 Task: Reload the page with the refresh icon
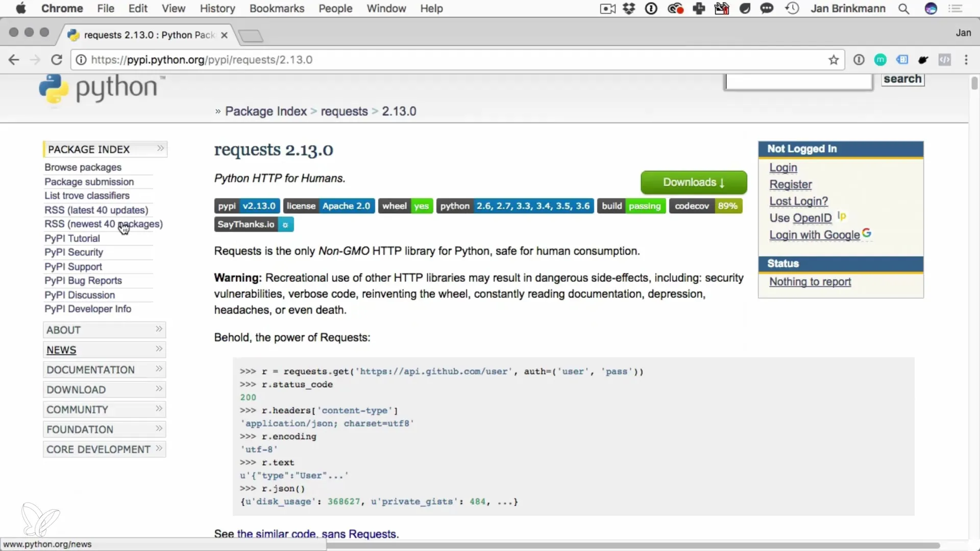click(57, 60)
